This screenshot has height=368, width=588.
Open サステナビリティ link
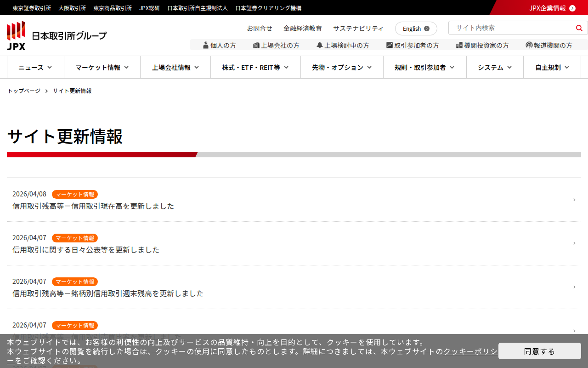click(x=358, y=29)
